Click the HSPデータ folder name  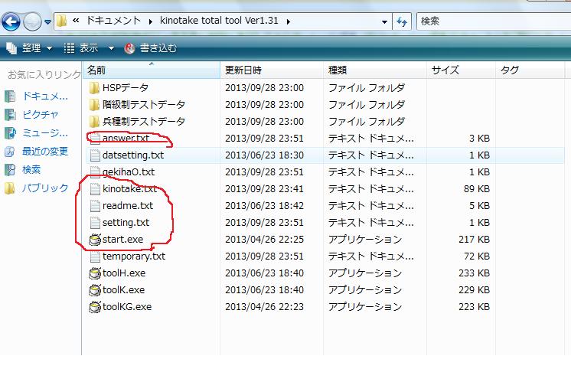(x=126, y=88)
